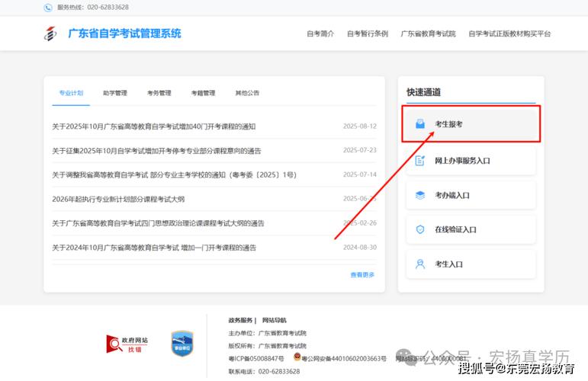This screenshot has height=381, width=588.
Task: Open the 考务管理 tab
Action: (159, 93)
